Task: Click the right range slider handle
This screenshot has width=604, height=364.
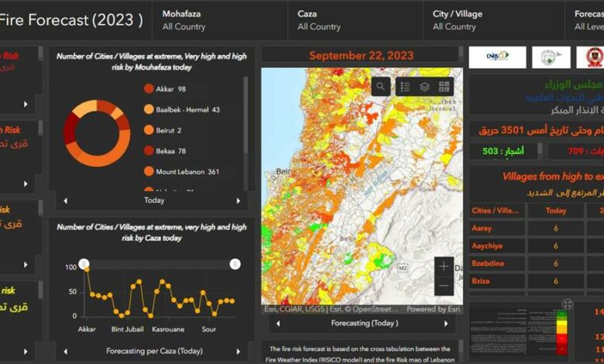Action: coord(235,264)
